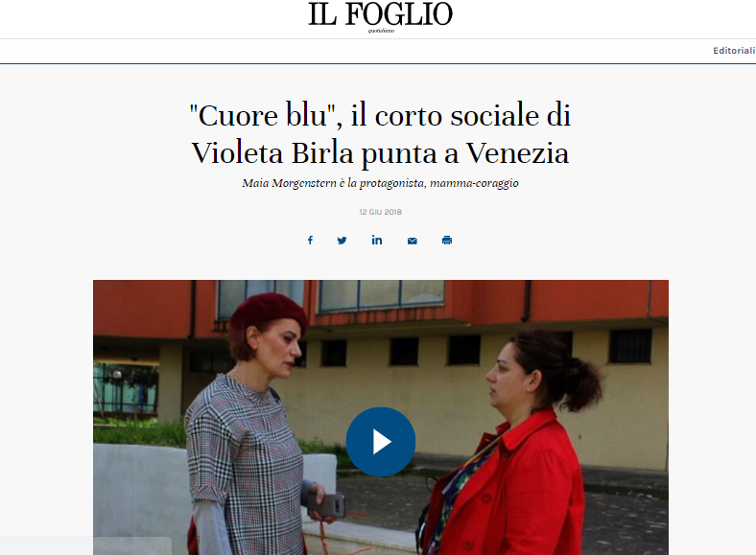Click the gray overlay panel at bottom left
Image resolution: width=756 pixels, height=555 pixels.
point(85,545)
